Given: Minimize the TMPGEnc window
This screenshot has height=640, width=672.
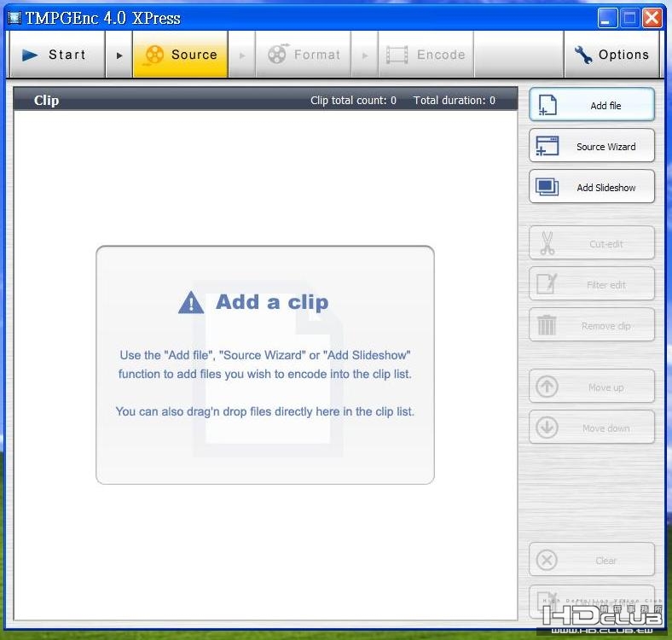Looking at the screenshot, I should (607, 18).
